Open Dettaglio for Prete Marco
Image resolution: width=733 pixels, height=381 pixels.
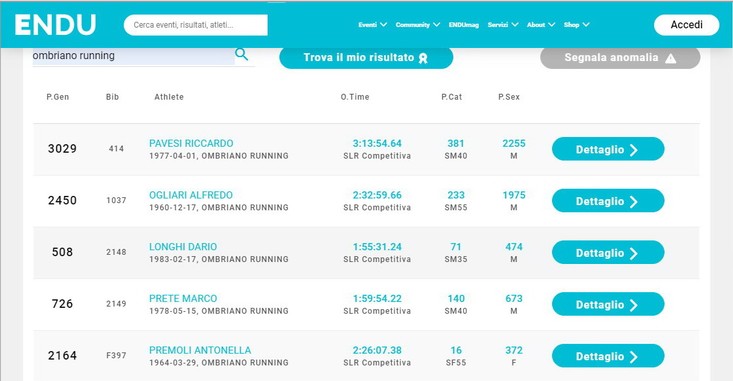tap(608, 304)
